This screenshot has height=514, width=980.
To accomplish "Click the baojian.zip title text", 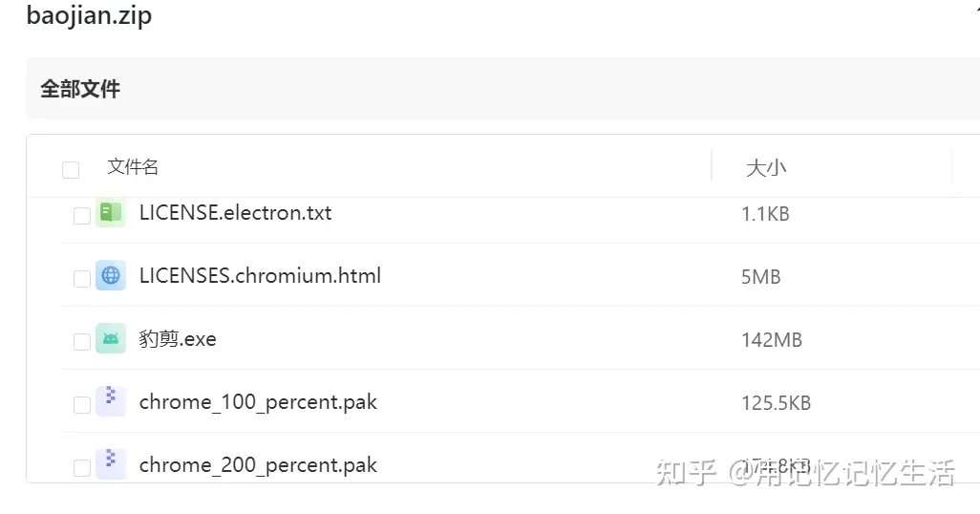I will (x=89, y=16).
